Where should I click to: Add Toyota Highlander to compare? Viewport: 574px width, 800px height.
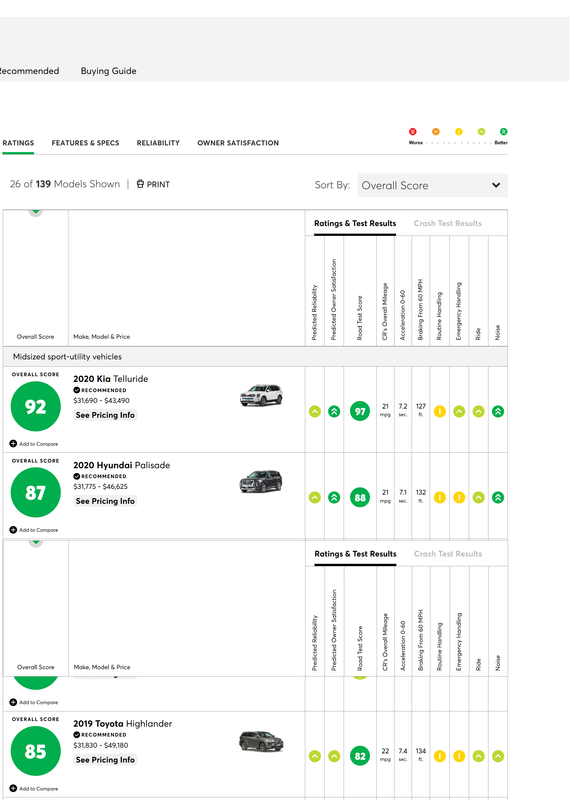pos(34,789)
